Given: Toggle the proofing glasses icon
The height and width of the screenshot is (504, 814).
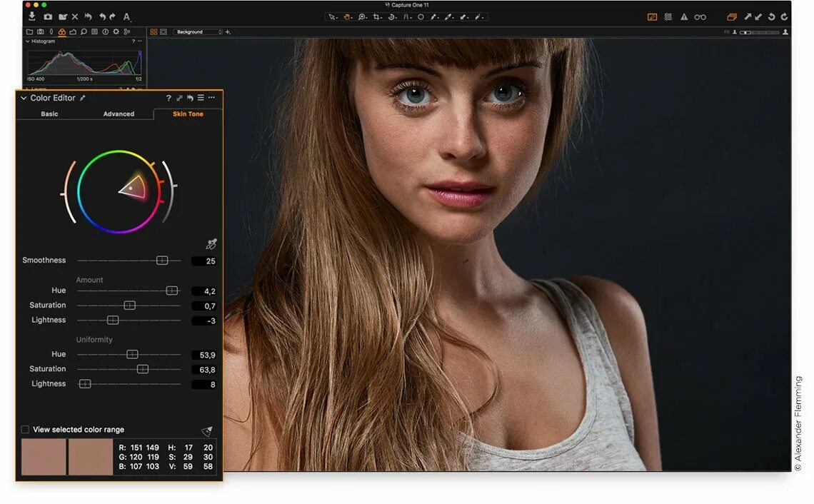Looking at the screenshot, I should 700,17.
